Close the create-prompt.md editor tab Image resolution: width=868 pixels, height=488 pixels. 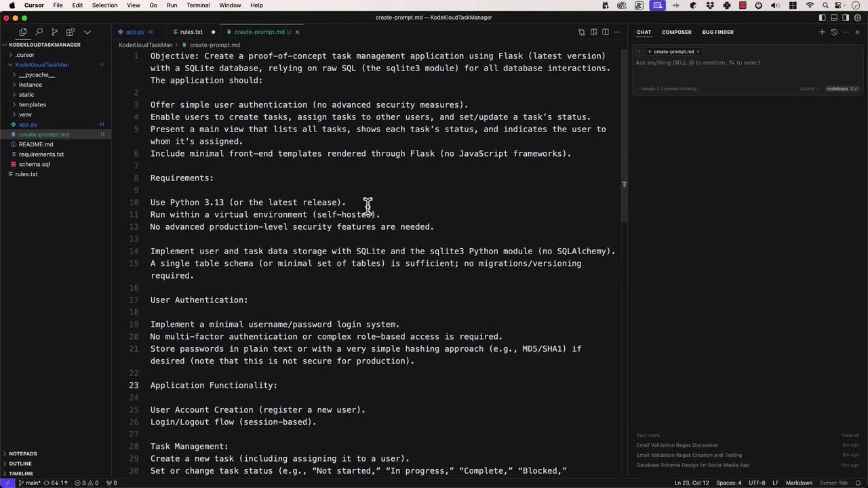coord(297,32)
